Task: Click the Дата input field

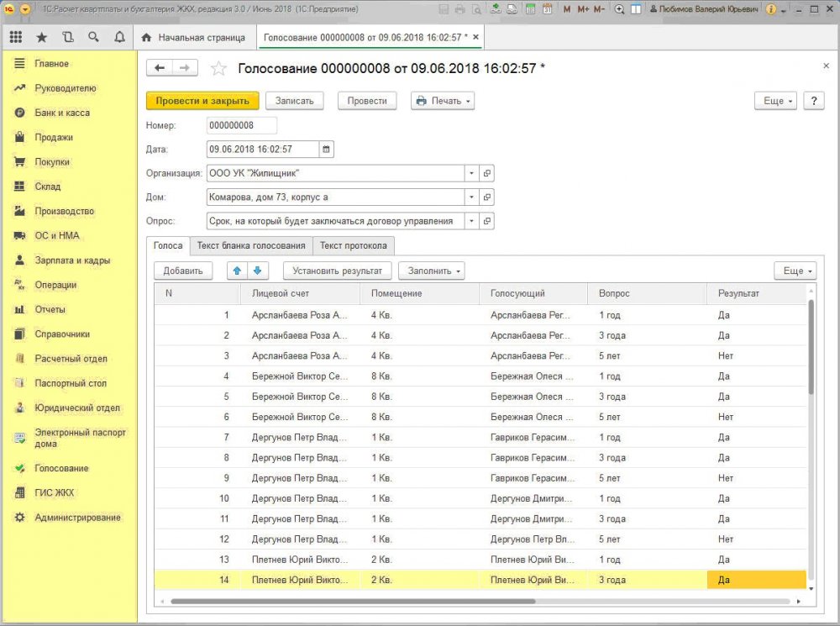Action: pyautogui.click(x=262, y=149)
